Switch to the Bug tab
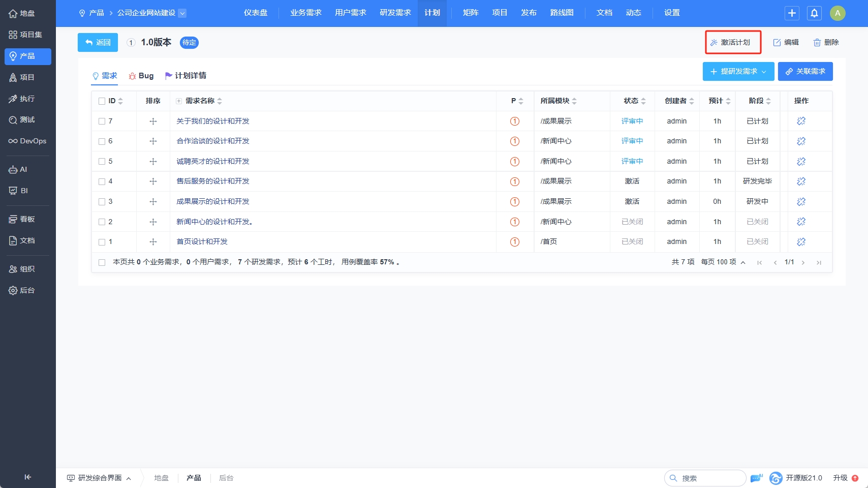Viewport: 868px width, 488px height. (141, 76)
